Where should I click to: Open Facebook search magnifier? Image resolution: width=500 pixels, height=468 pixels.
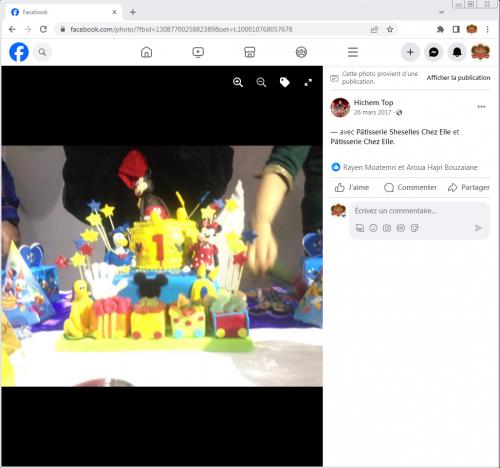(42, 52)
